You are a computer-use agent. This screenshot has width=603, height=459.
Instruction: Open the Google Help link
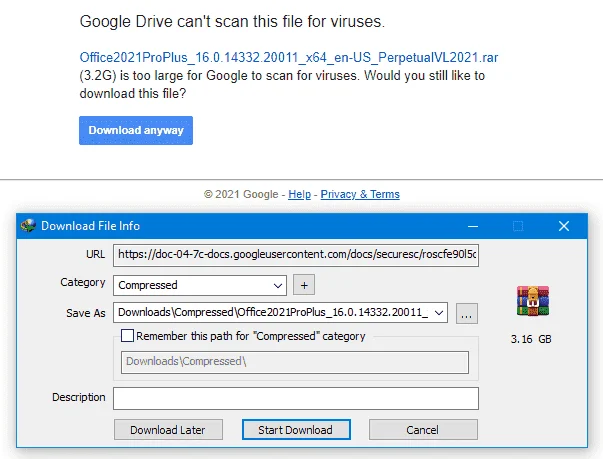click(299, 194)
